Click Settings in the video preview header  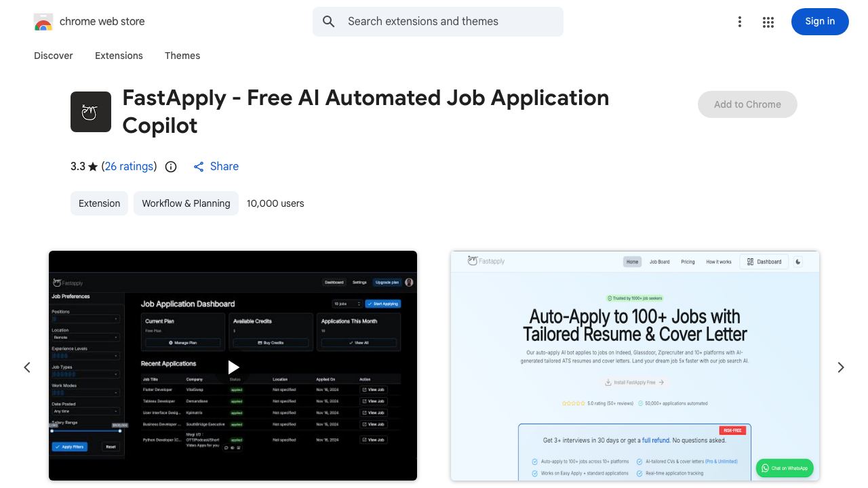[359, 282]
